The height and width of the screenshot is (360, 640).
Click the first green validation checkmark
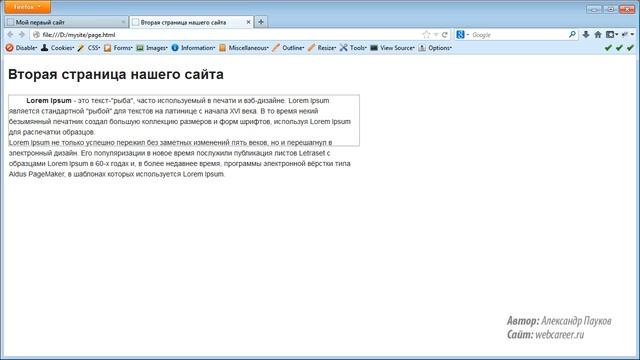(x=608, y=48)
